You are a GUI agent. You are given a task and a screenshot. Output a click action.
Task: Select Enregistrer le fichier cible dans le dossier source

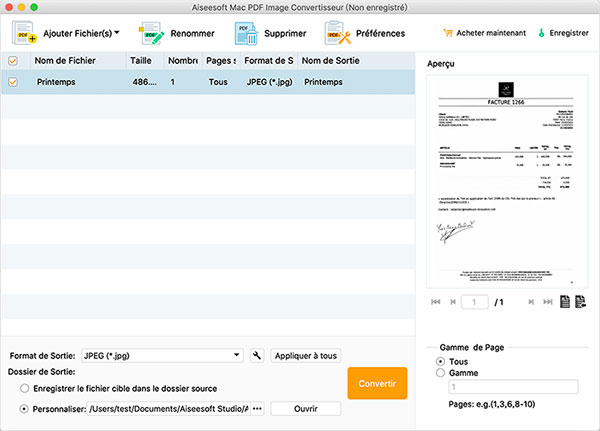pos(24,389)
